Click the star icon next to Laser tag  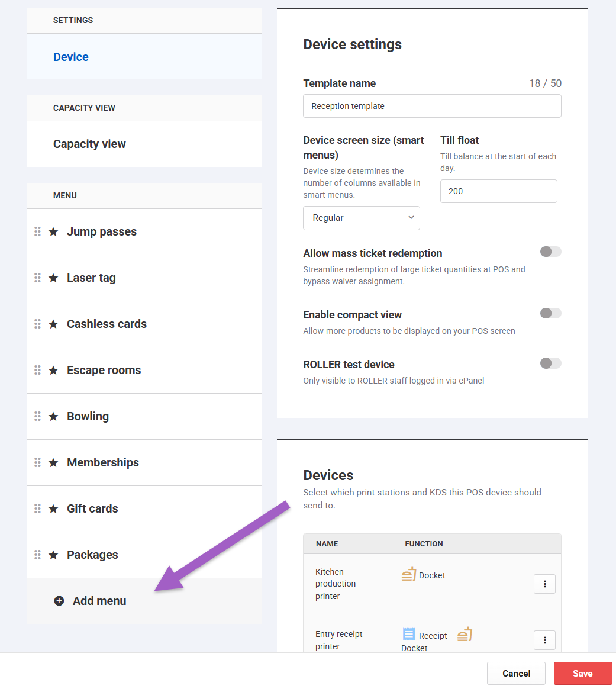click(x=53, y=278)
